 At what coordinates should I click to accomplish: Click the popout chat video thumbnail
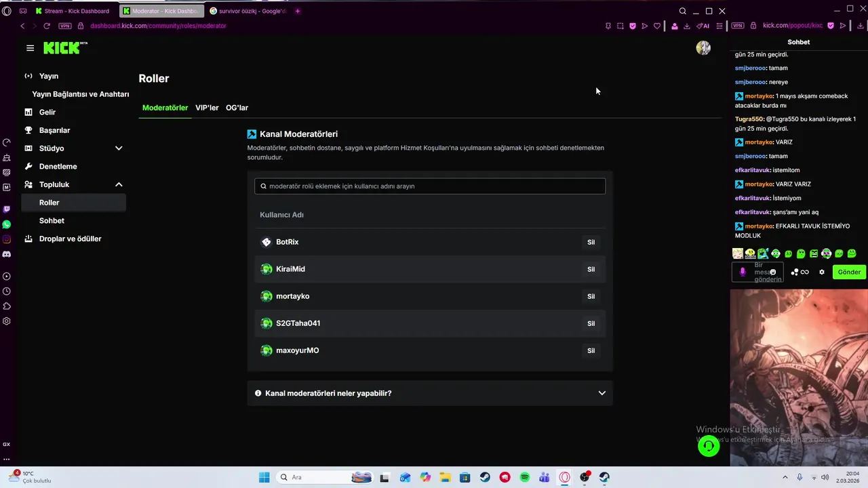point(799,378)
